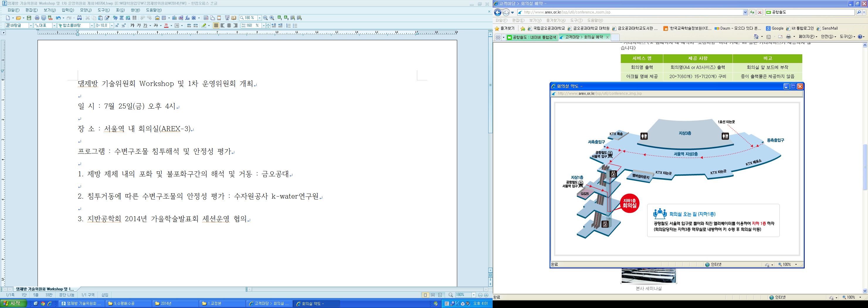
Task: Save the document with the floppy disk icon
Action: 29,18
